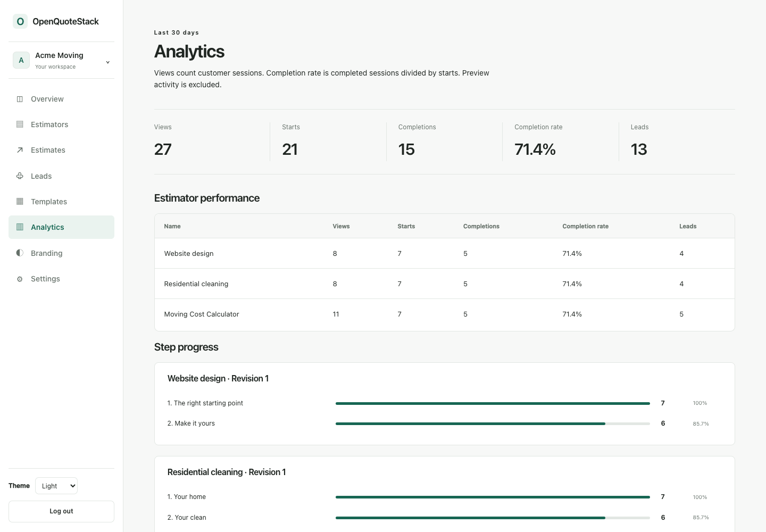Click the OpenQuoteStack logo icon
Image resolution: width=766 pixels, height=532 pixels.
click(20, 21)
